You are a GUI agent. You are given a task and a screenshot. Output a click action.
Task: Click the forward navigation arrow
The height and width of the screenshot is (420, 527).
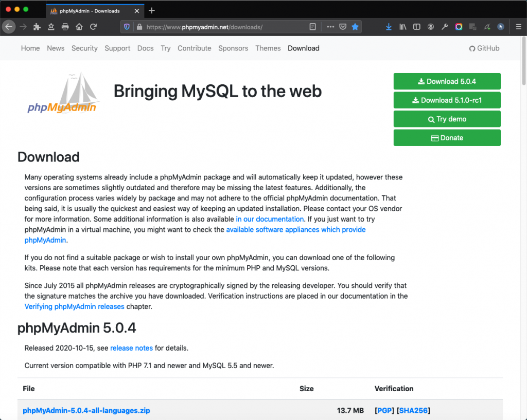pos(23,27)
